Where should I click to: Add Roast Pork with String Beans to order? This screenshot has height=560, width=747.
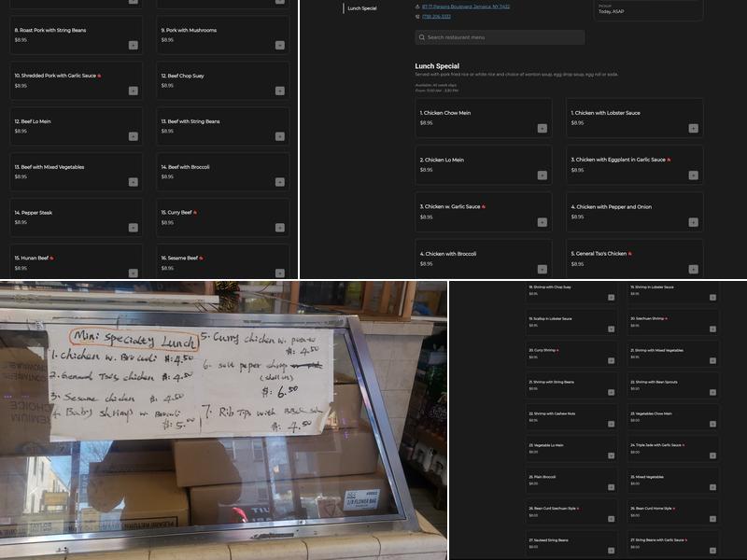133,45
